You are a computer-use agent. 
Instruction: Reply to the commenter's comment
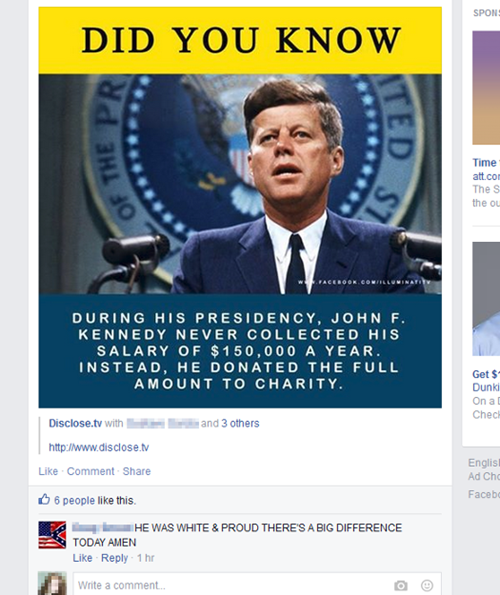point(114,558)
